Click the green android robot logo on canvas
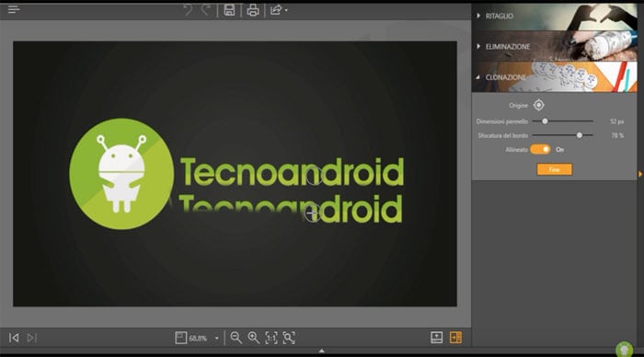This screenshot has width=644, height=357. tap(121, 174)
